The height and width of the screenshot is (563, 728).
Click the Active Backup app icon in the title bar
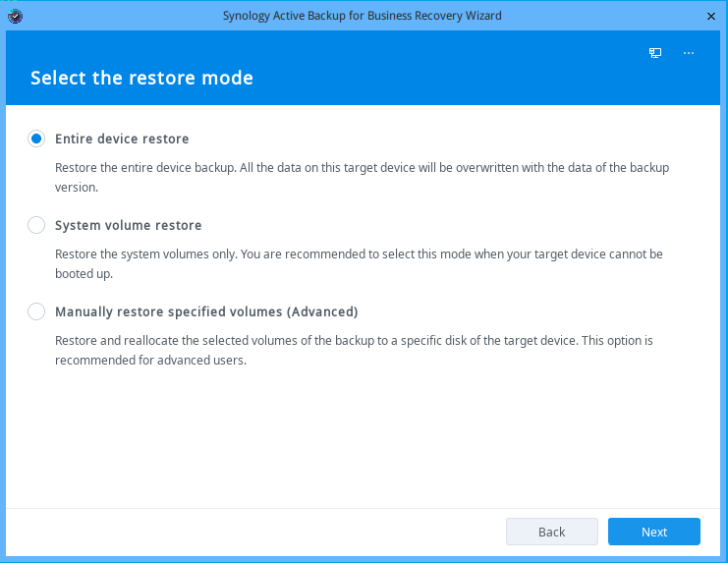click(16, 16)
